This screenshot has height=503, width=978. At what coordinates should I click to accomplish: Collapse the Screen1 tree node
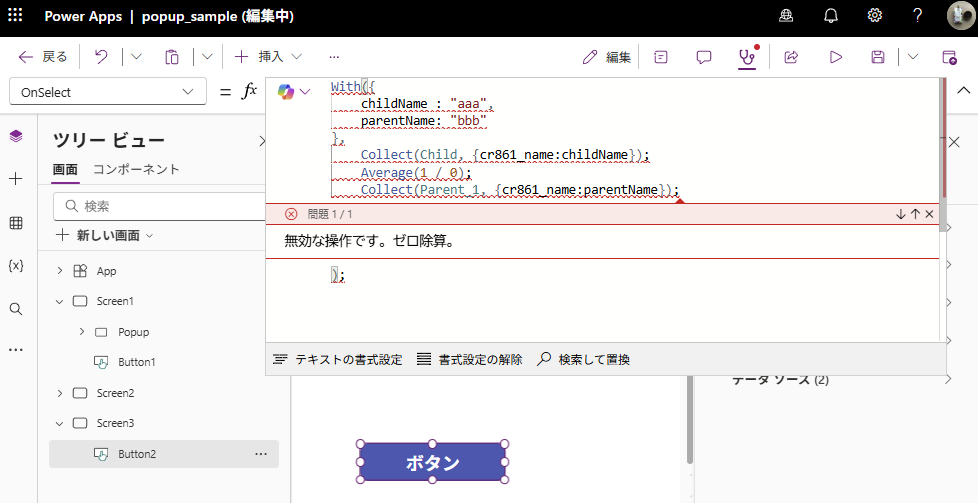coord(60,301)
